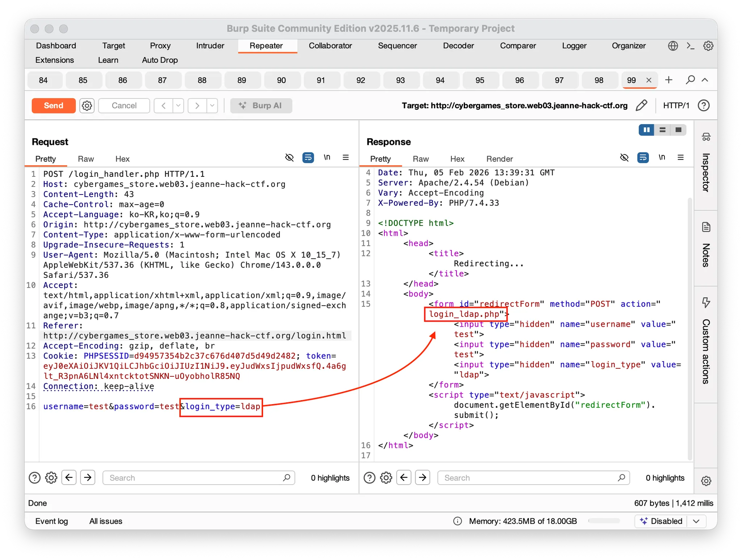
Task: Toggle the hidden-characters eye icon in Request
Action: [x=289, y=158]
